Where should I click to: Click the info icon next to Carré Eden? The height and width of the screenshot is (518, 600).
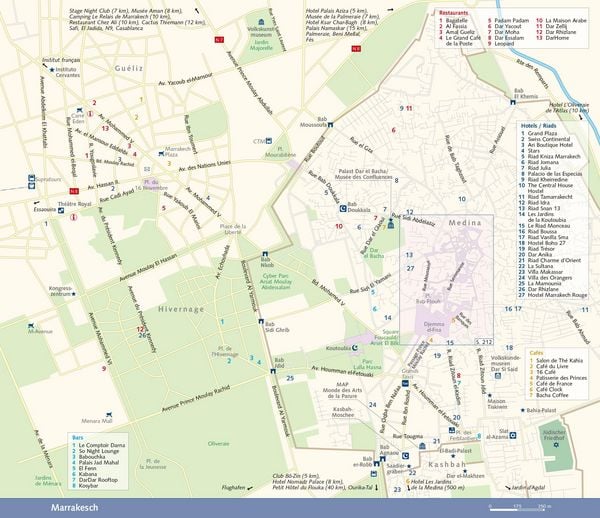click(91, 114)
